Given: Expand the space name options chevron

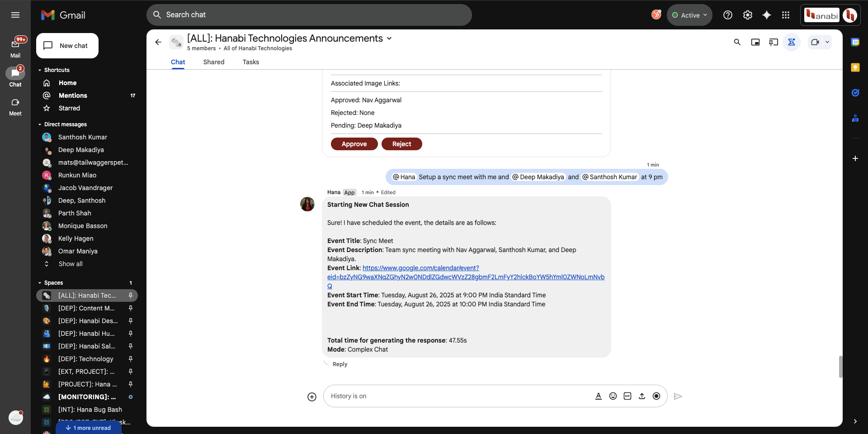Looking at the screenshot, I should (389, 38).
